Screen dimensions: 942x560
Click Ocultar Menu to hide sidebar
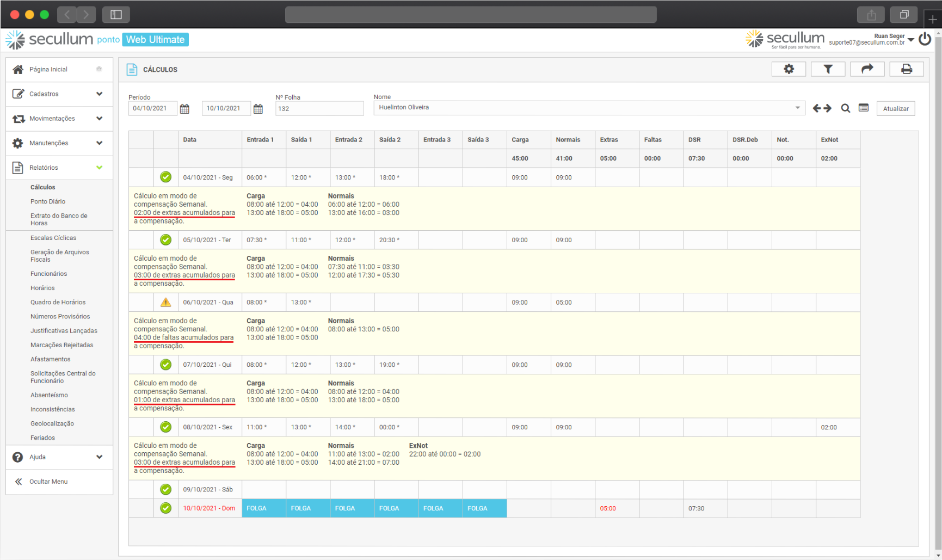pos(48,482)
